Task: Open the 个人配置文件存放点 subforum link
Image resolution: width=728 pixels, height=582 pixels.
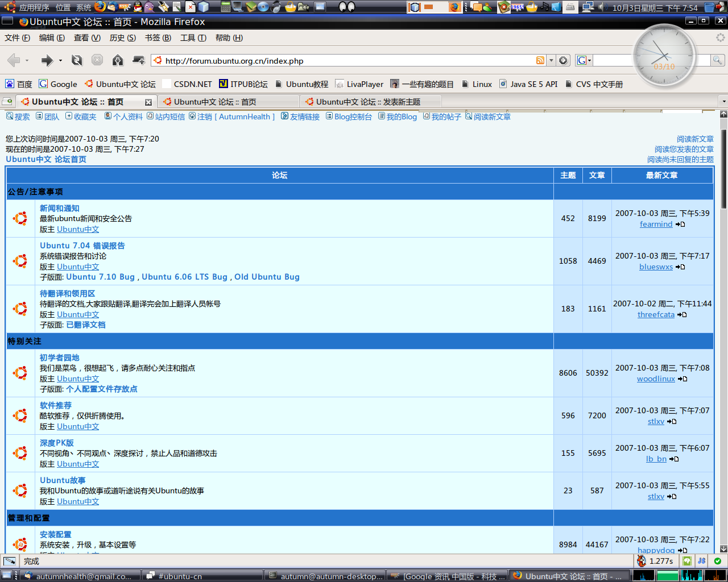Action: coord(102,389)
